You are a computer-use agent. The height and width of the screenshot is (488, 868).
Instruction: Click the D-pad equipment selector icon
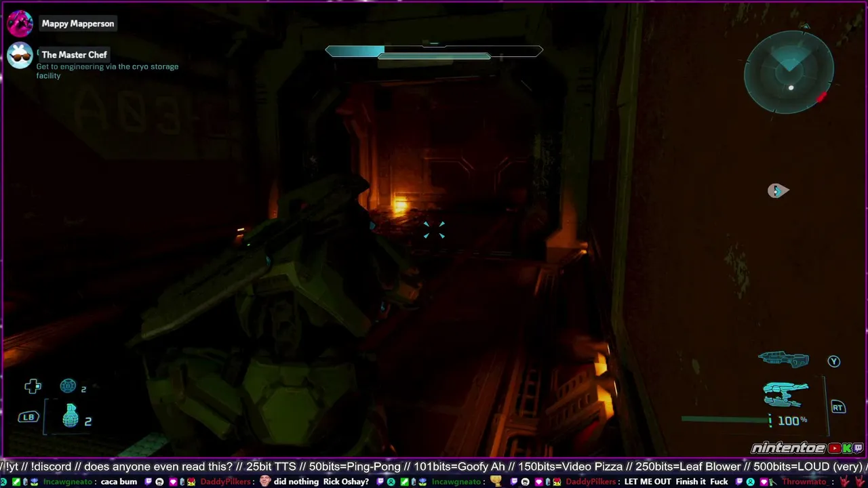[33, 386]
